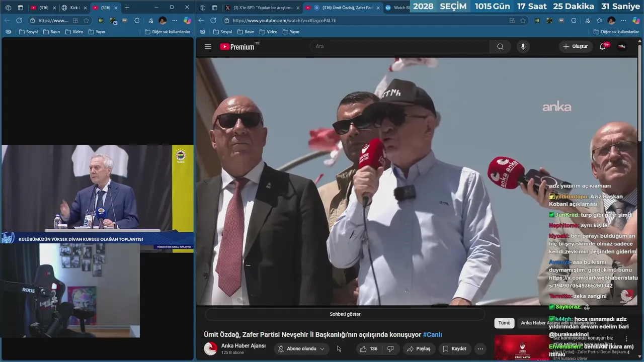Open favorites hub icon in right browser
The image size is (644, 362).
[599, 21]
